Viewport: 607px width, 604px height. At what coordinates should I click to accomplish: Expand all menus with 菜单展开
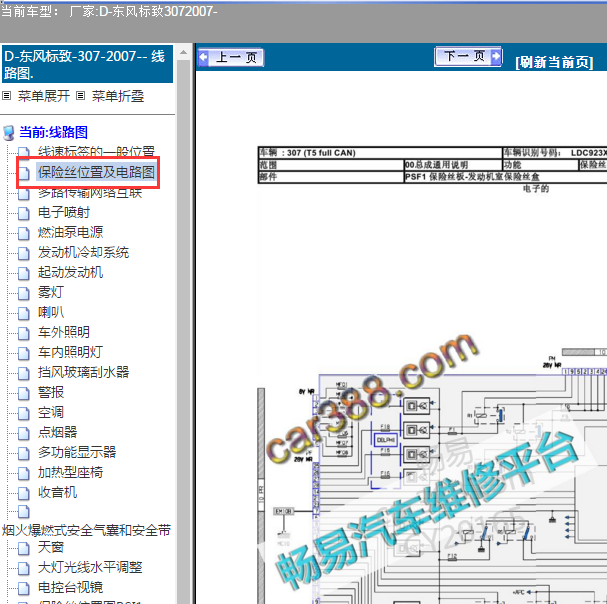(43, 96)
